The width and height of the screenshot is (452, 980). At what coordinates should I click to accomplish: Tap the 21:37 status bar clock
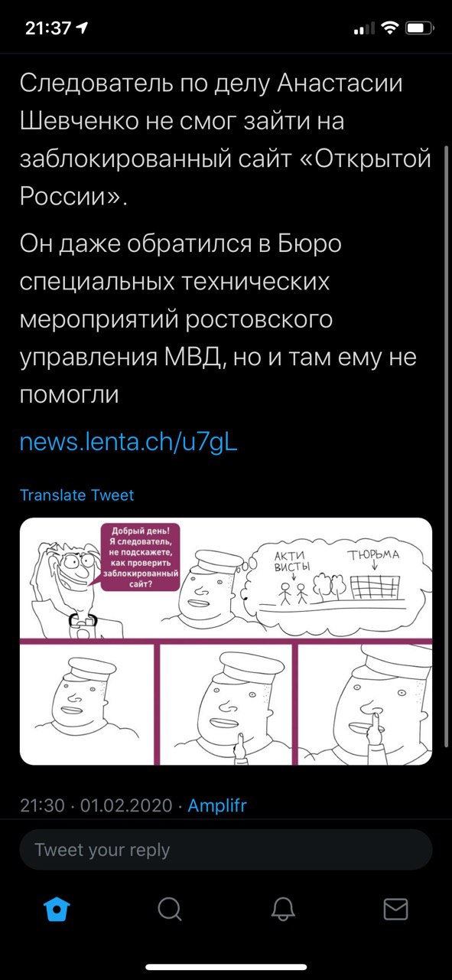[47, 28]
